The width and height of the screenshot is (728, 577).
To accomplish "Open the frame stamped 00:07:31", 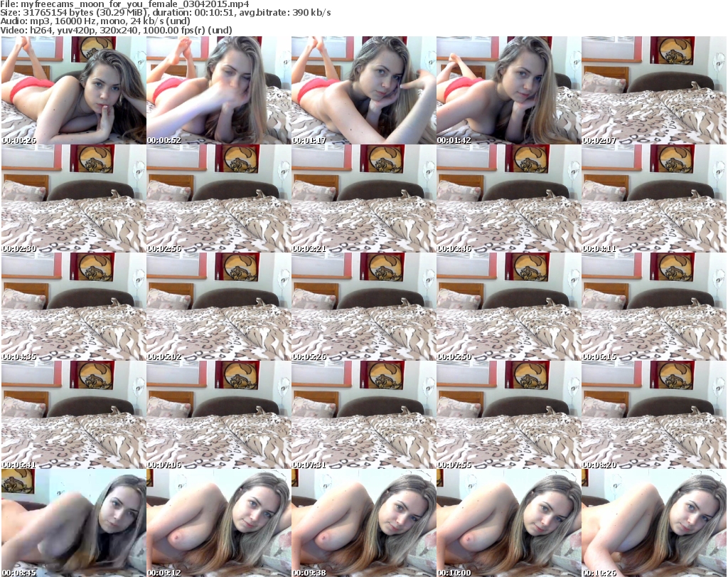I will pos(363,414).
